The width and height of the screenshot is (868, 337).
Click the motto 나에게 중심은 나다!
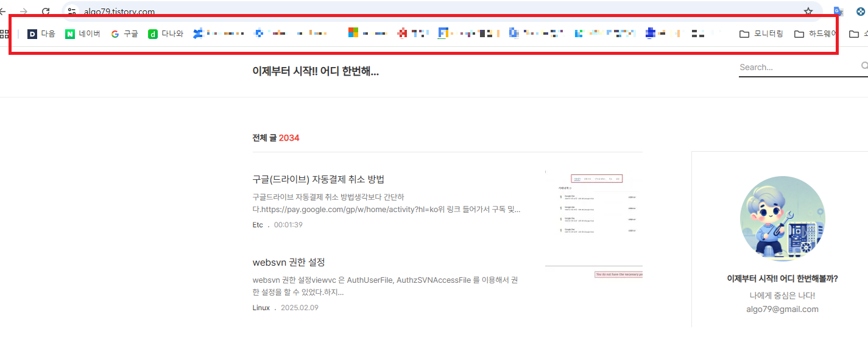click(783, 295)
